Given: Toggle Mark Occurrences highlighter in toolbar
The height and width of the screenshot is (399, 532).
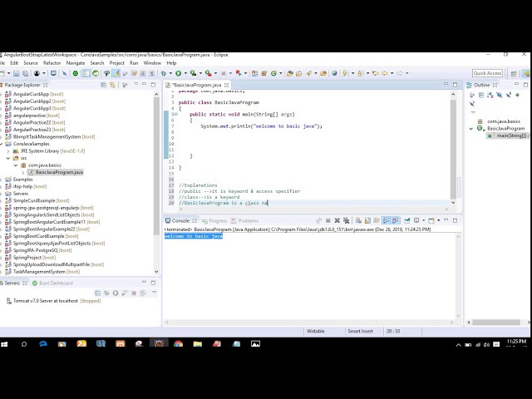Looking at the screenshot, I should pyautogui.click(x=116, y=73).
